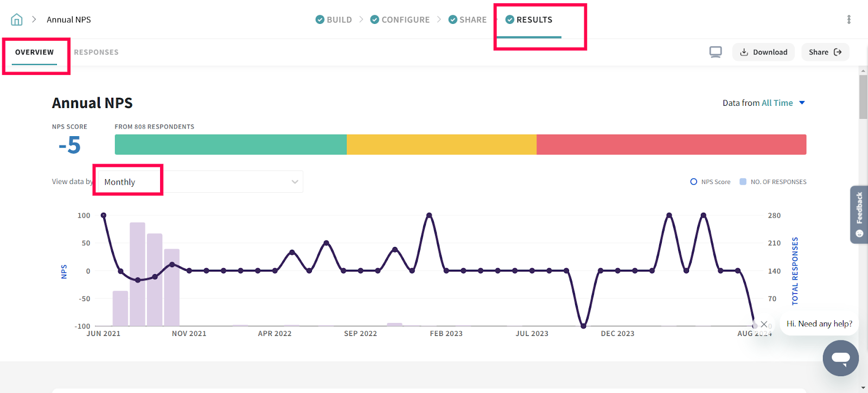Image resolution: width=868 pixels, height=393 pixels.
Task: Click the red detractors bar segment
Action: [x=671, y=145]
